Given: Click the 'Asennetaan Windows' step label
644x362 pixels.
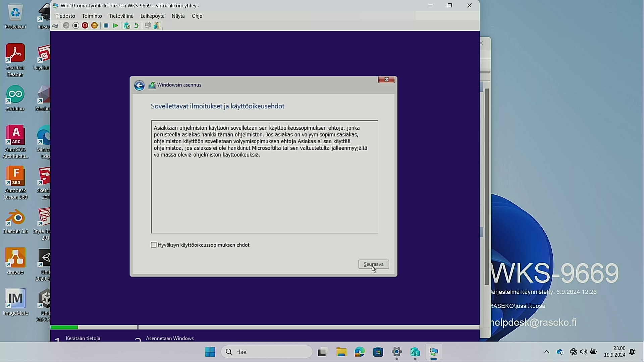Looking at the screenshot, I should point(170,339).
